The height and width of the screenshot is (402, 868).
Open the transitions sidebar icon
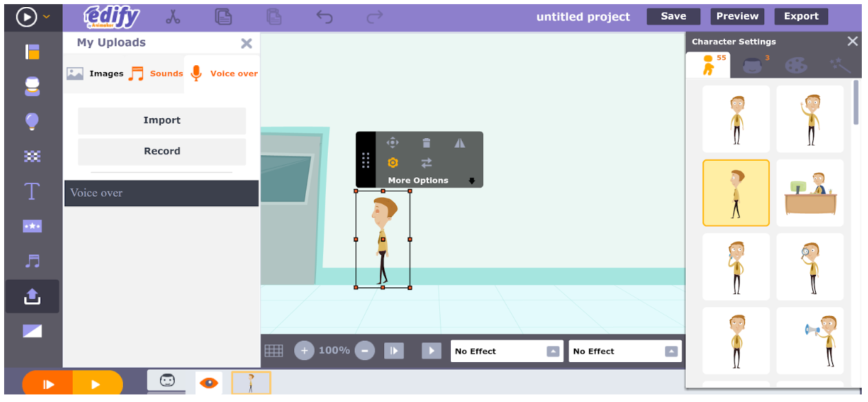pos(32,331)
